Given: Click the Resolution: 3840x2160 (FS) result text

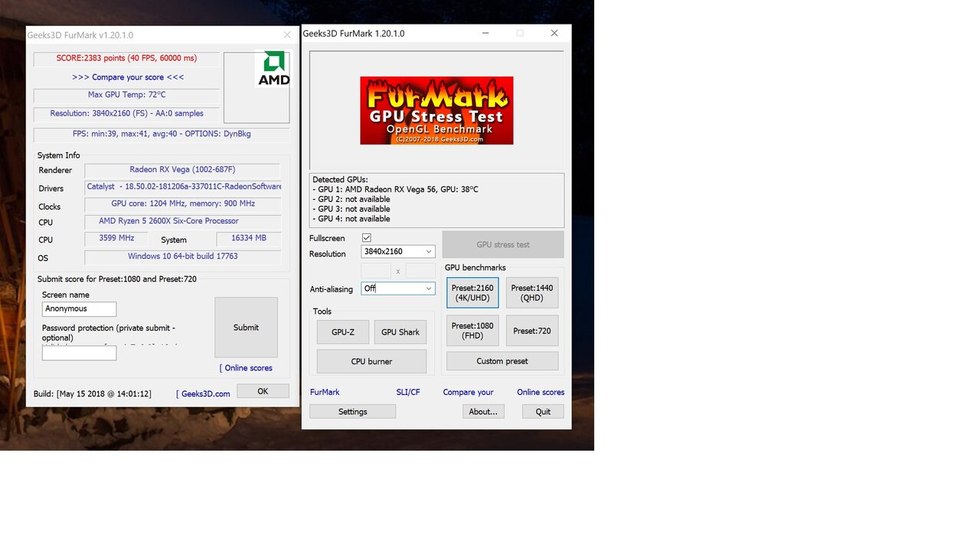Looking at the screenshot, I should (126, 113).
